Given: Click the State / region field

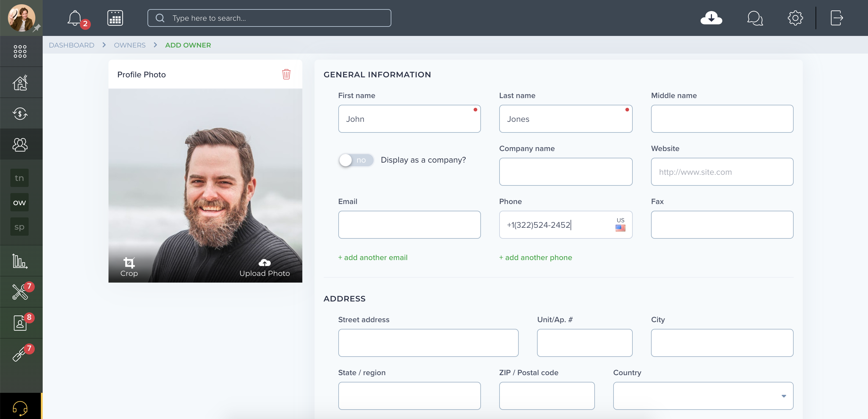Looking at the screenshot, I should (x=409, y=396).
